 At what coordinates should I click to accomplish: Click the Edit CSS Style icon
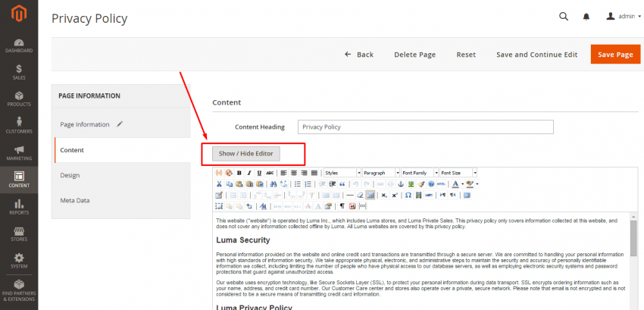[263, 206]
